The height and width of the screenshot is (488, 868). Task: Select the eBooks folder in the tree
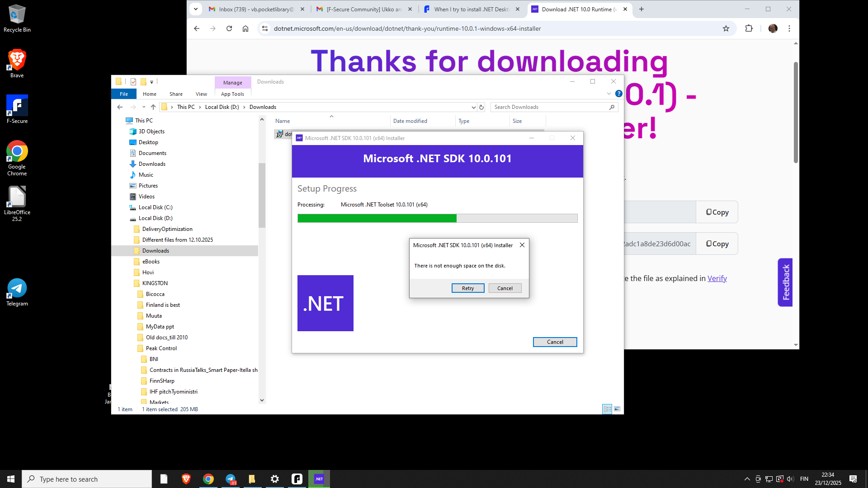(x=151, y=262)
